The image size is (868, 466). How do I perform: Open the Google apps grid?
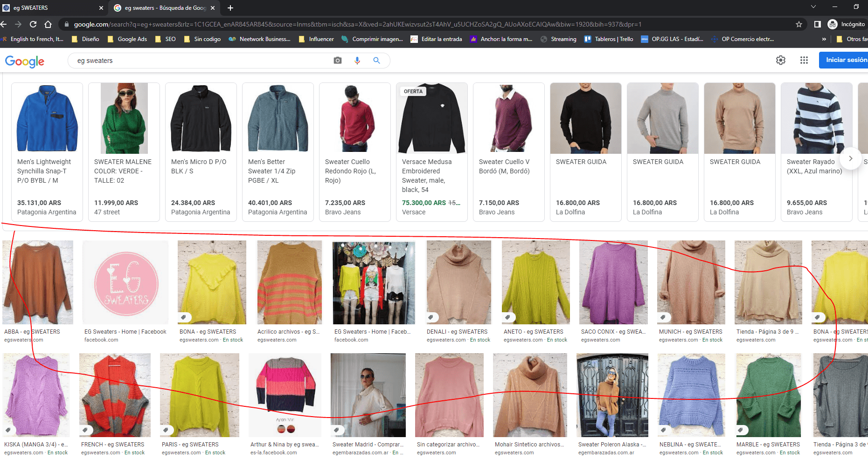[804, 60]
